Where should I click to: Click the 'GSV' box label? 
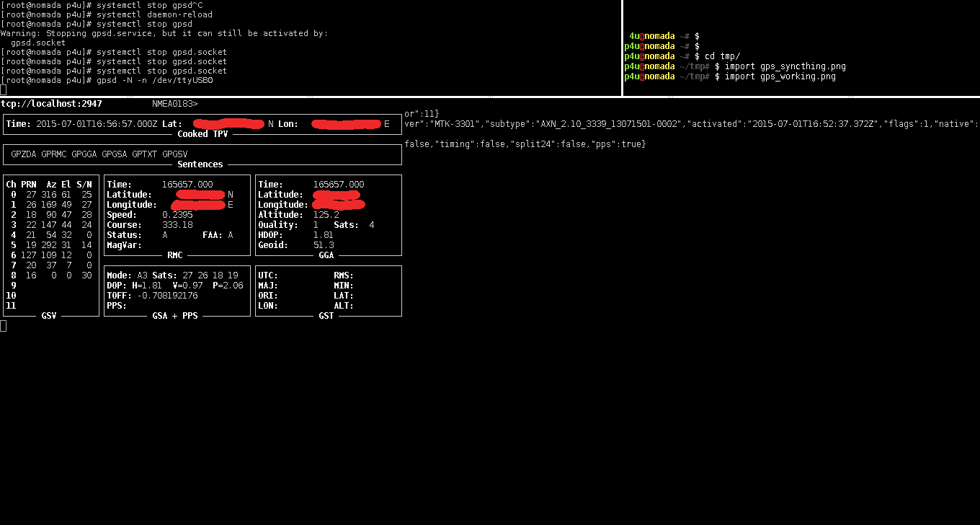(x=49, y=316)
